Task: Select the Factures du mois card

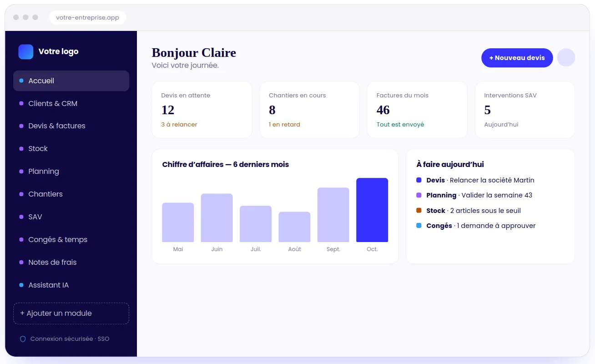Action: click(x=417, y=110)
